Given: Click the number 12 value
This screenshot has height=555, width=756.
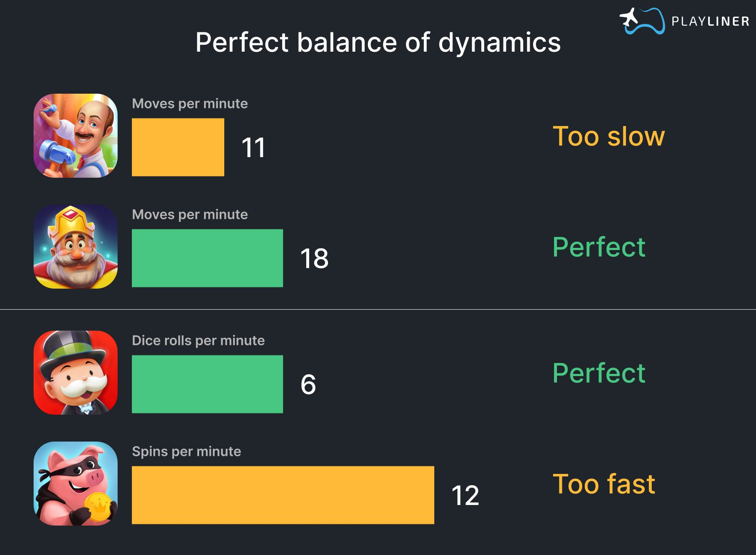Looking at the screenshot, I should pos(465,495).
